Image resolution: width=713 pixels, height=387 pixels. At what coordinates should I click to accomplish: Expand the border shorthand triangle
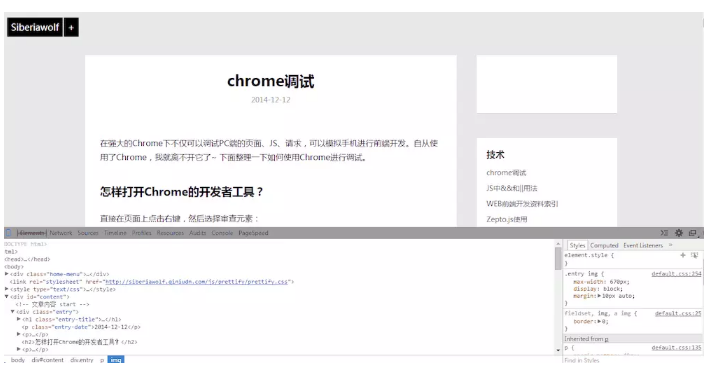click(599, 321)
